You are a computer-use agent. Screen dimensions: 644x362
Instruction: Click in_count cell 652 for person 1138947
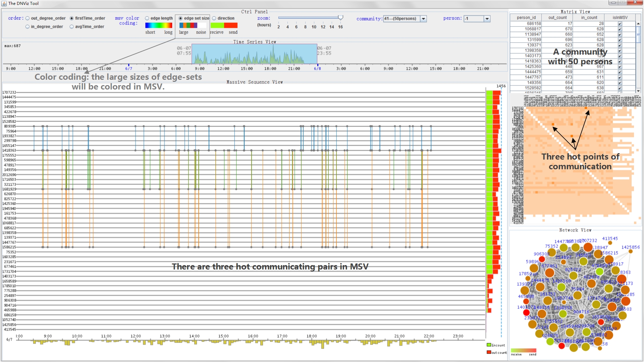(589, 35)
